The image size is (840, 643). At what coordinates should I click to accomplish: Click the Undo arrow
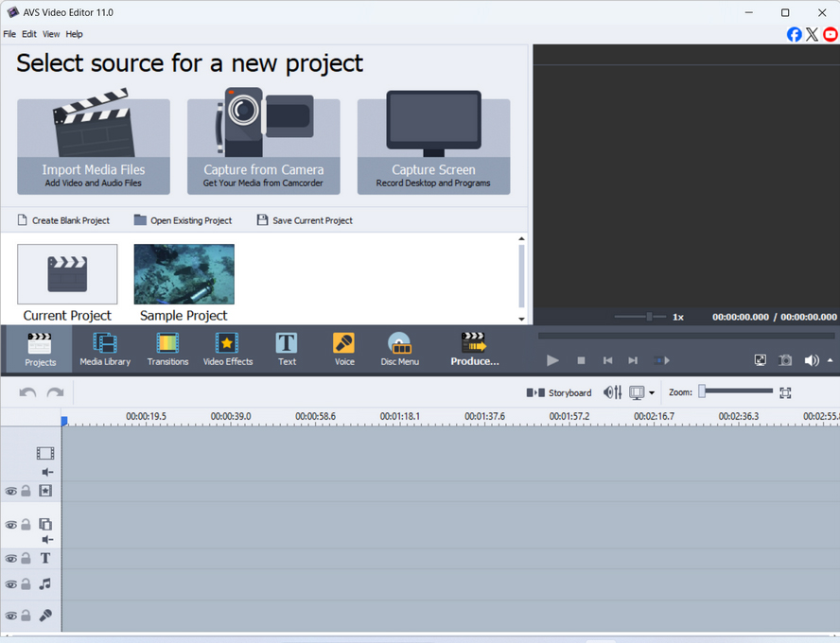(27, 393)
